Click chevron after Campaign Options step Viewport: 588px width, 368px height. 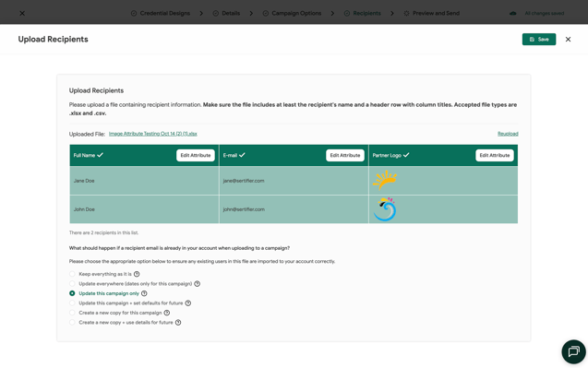click(332, 13)
